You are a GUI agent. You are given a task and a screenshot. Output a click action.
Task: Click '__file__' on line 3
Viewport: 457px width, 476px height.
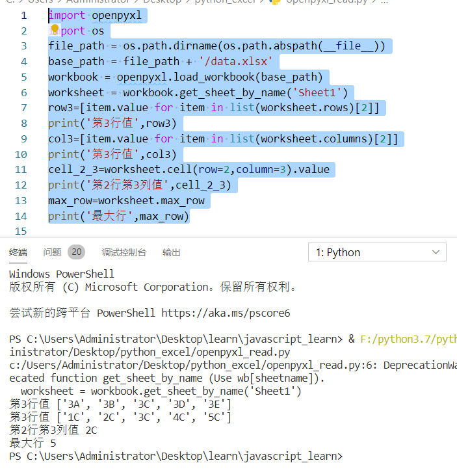(x=348, y=46)
